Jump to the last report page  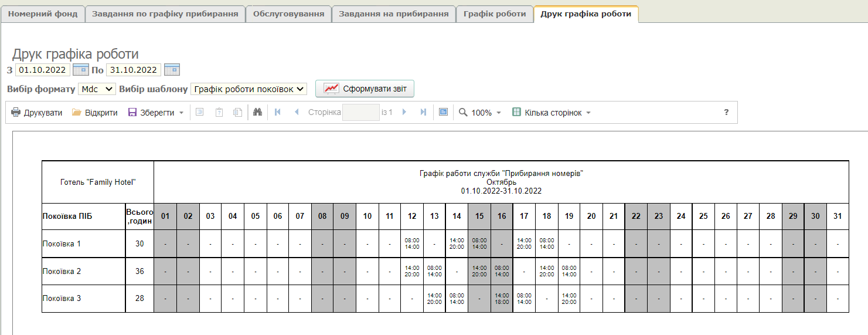pos(423,113)
